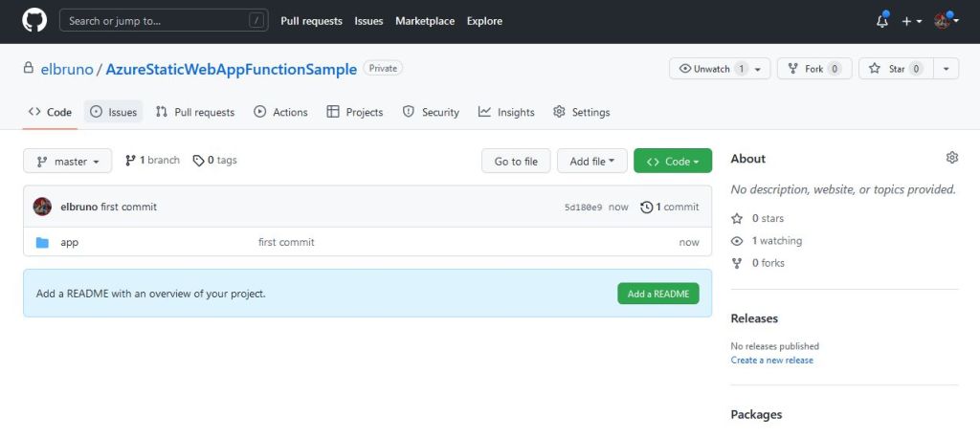Switch to the Issues repository tab
This screenshot has width=980, height=437.
pyautogui.click(x=114, y=113)
